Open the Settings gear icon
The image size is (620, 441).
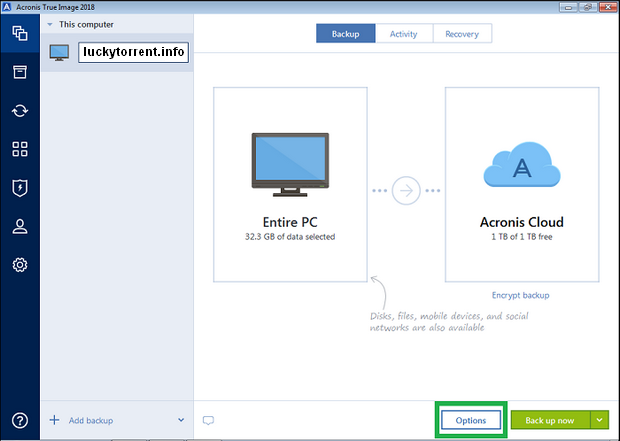pos(20,265)
